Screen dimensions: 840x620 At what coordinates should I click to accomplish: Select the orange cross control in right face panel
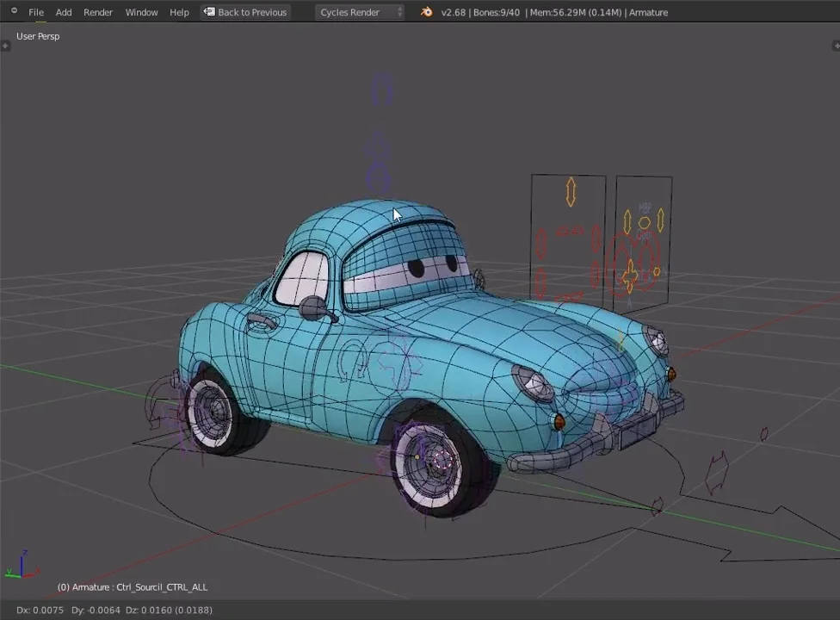coord(630,276)
